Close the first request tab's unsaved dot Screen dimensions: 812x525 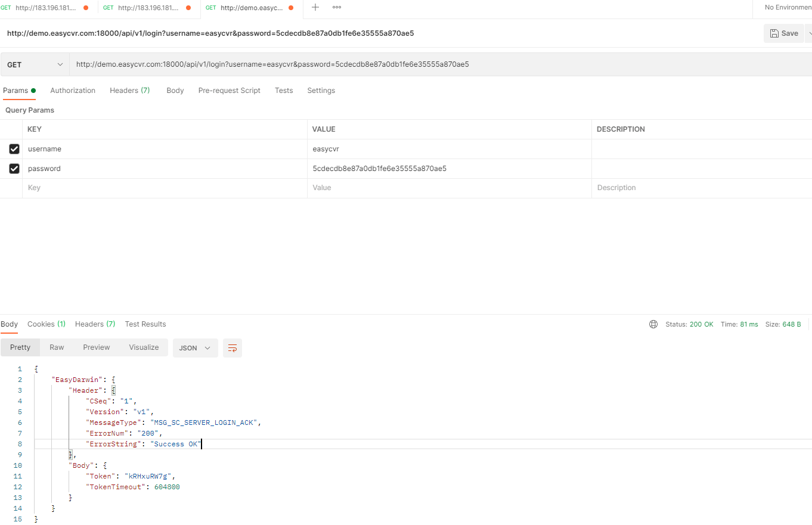coord(86,8)
